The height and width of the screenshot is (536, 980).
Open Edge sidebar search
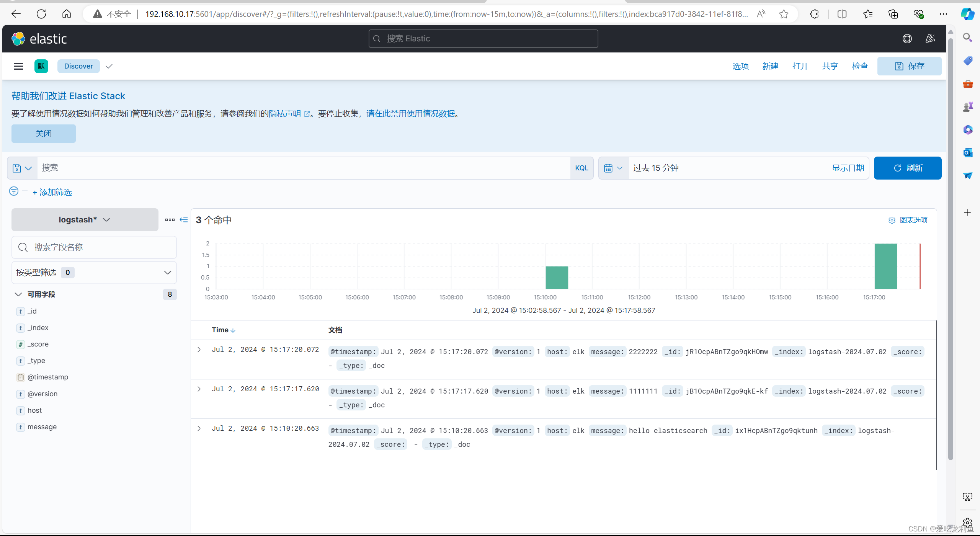[967, 38]
